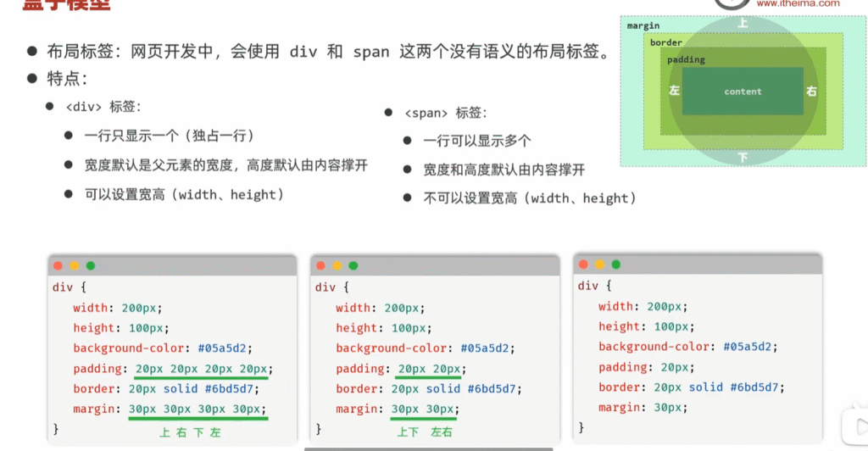
Task: Click the dark green content box in diagram
Action: (743, 92)
